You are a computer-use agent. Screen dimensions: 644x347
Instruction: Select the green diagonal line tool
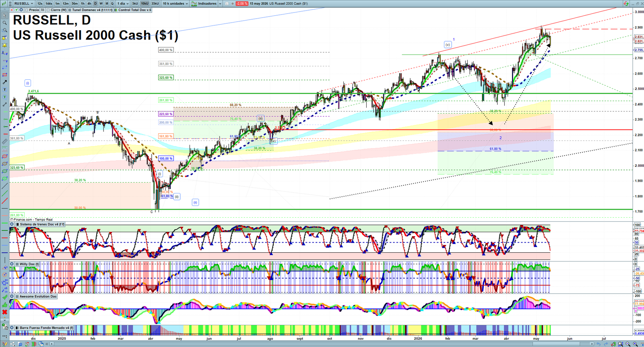click(x=4, y=193)
